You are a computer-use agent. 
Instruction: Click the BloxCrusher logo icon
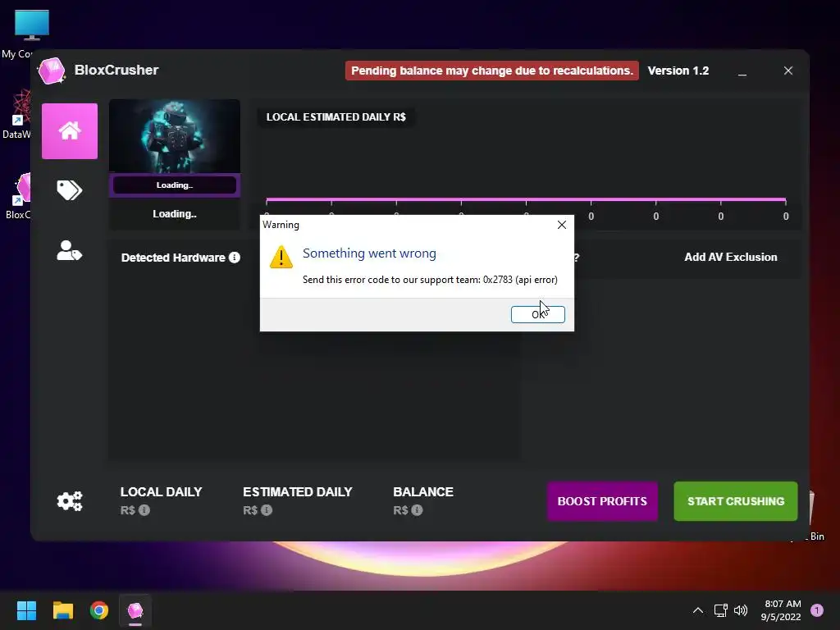click(52, 71)
